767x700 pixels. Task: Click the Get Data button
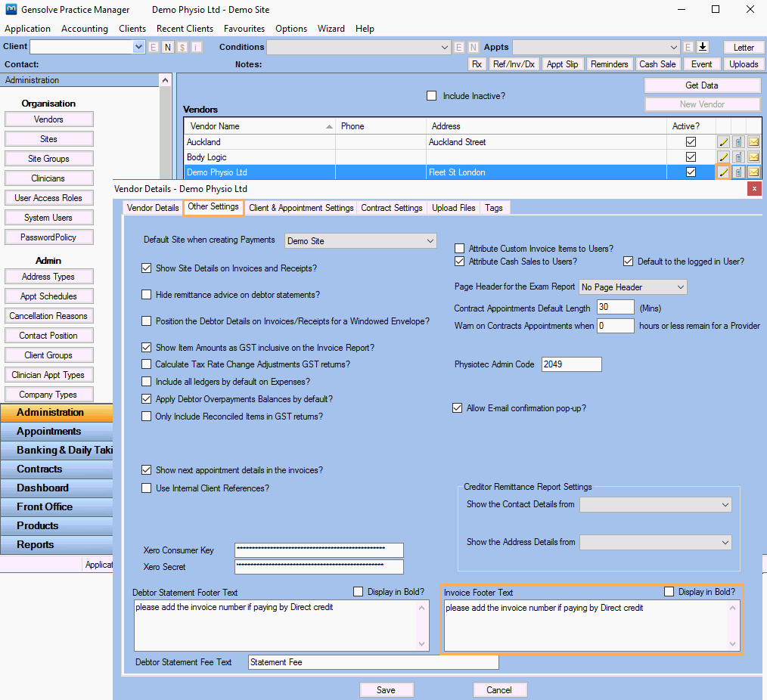[x=702, y=85]
